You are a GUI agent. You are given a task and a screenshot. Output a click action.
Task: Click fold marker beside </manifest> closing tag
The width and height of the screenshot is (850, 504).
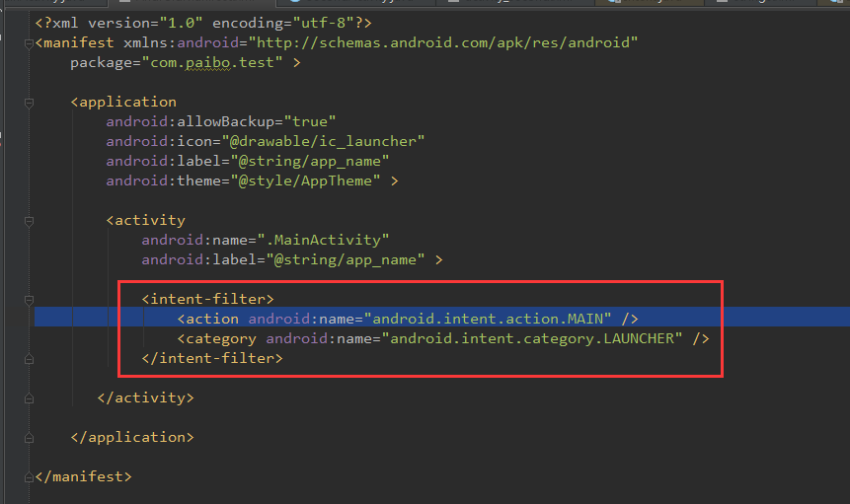coord(30,477)
